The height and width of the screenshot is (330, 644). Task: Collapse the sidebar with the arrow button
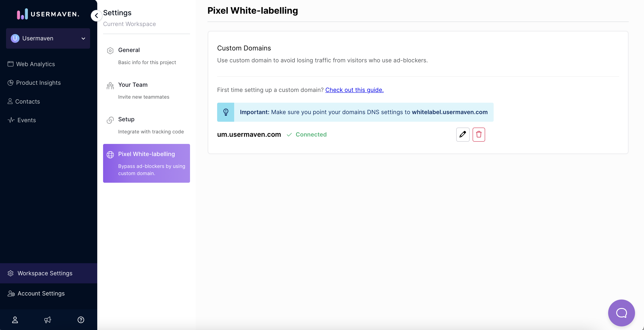(x=96, y=15)
